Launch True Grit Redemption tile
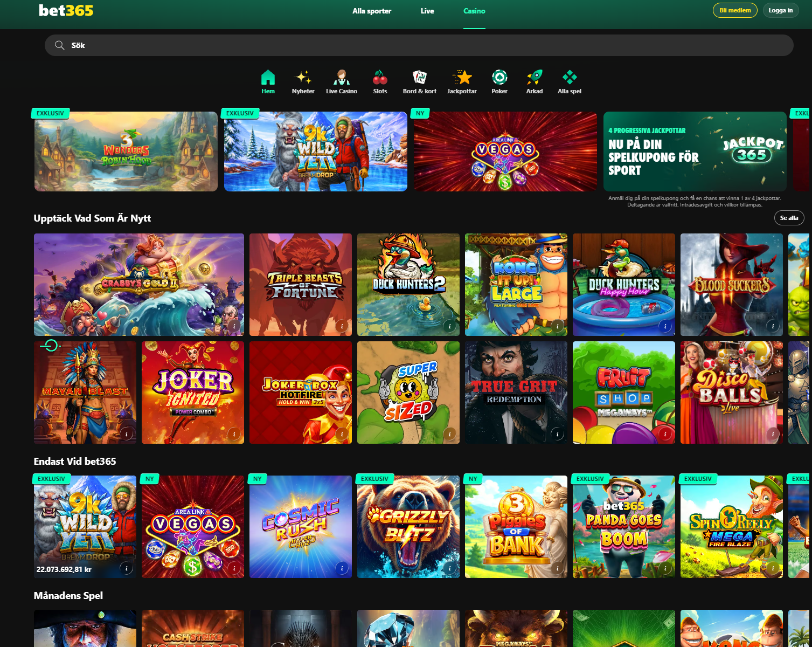 (516, 393)
